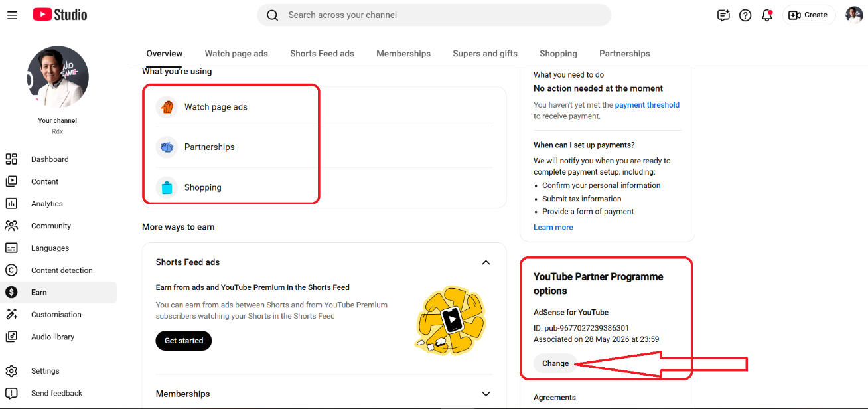Open Customisation in the sidebar
This screenshot has width=868, height=409.
(58, 315)
